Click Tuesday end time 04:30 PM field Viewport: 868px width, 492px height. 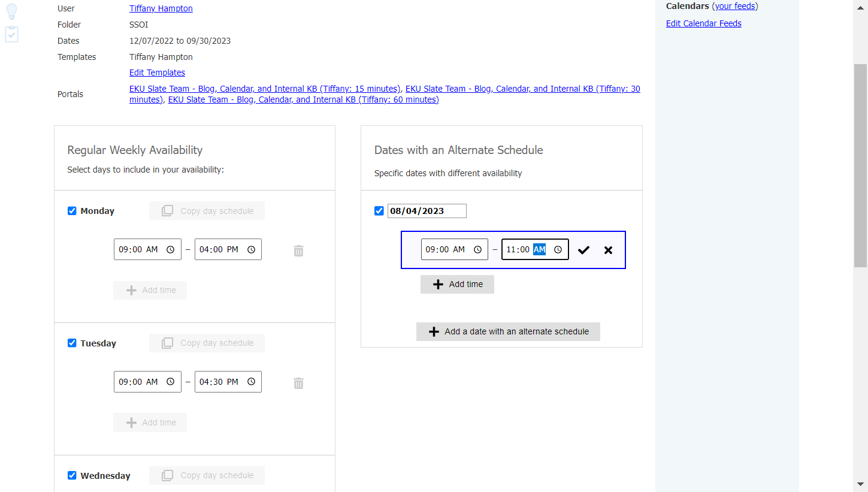[228, 382]
